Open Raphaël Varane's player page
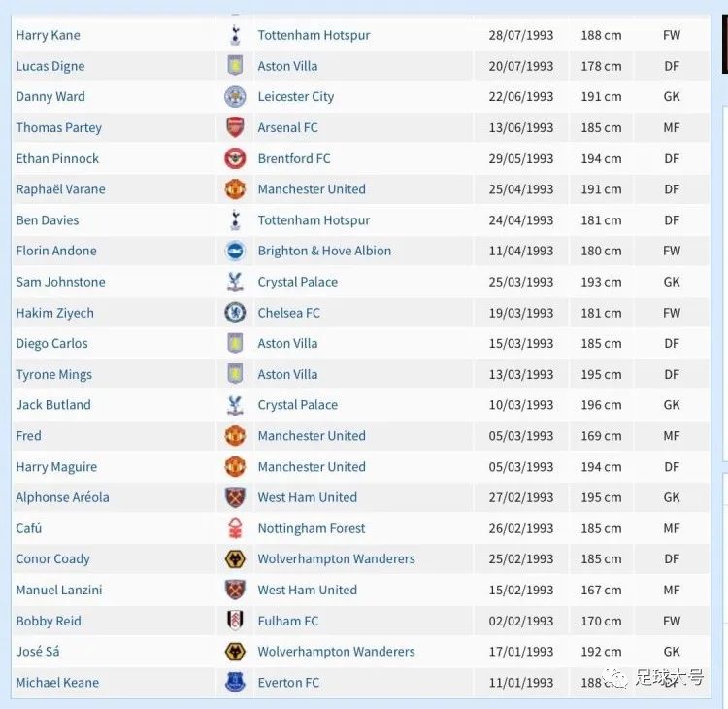The image size is (728, 709). [x=60, y=189]
